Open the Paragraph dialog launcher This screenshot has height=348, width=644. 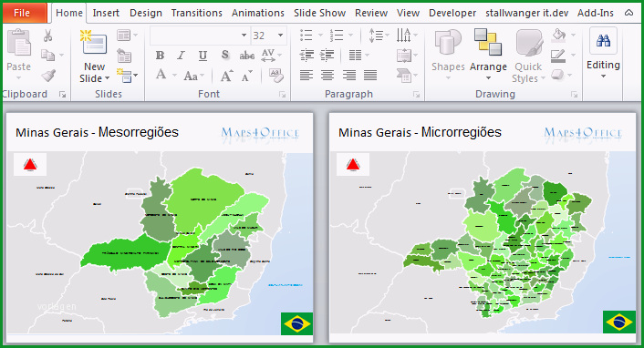point(417,95)
